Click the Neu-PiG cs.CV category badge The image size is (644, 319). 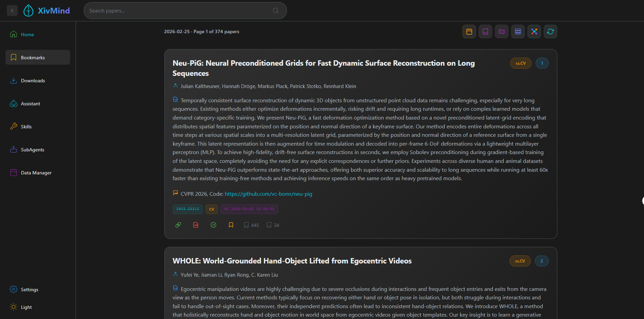click(x=521, y=63)
